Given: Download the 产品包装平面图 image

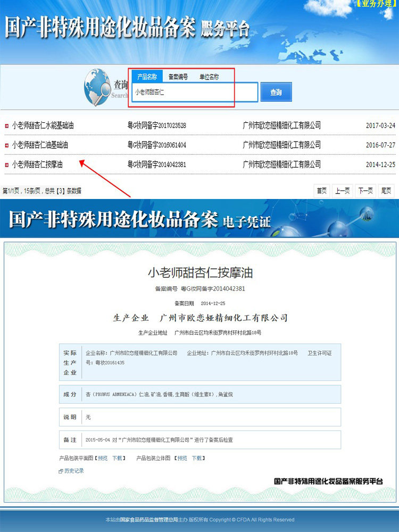Looking at the screenshot, I should click(117, 459).
